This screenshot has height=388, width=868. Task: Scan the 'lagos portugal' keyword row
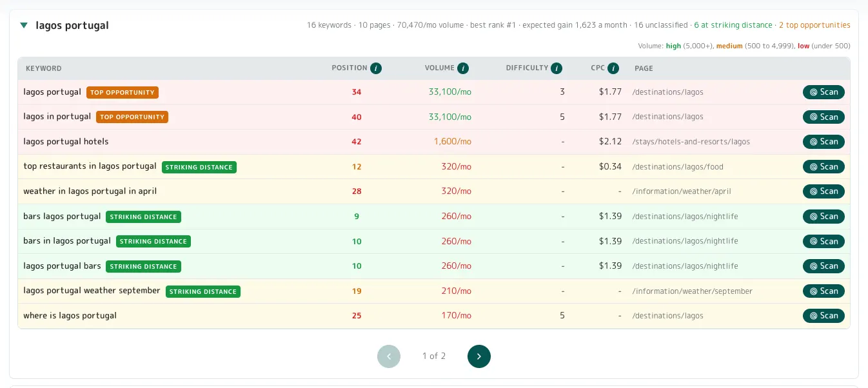pyautogui.click(x=824, y=92)
